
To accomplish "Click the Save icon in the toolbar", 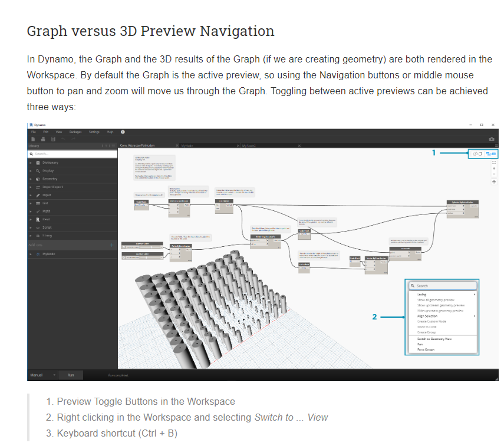I will pyautogui.click(x=52, y=139).
